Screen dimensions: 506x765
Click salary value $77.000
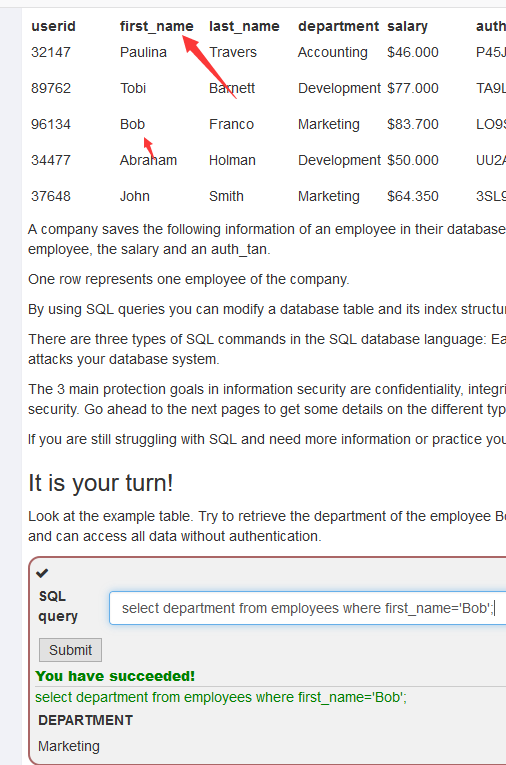coord(413,88)
